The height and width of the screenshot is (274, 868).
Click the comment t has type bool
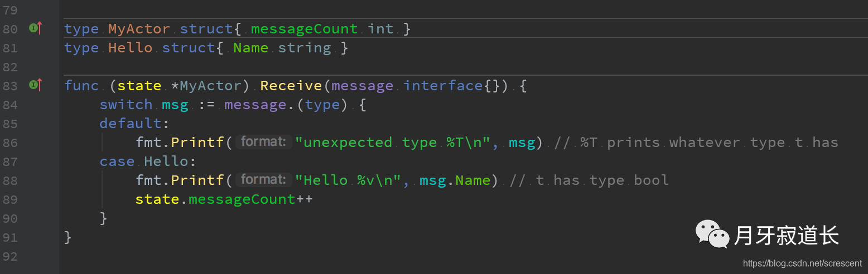(589, 180)
